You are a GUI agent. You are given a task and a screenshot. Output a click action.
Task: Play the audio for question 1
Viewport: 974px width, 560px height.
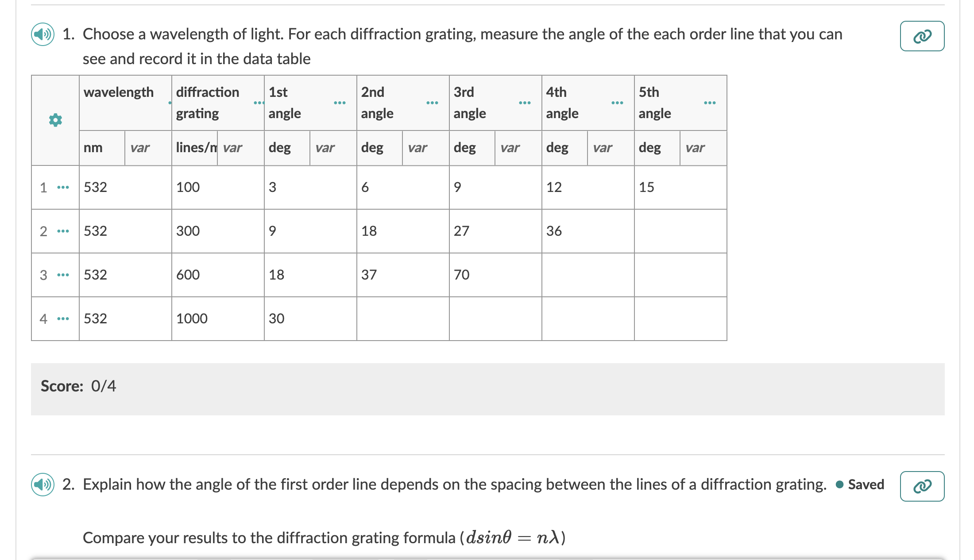click(42, 34)
